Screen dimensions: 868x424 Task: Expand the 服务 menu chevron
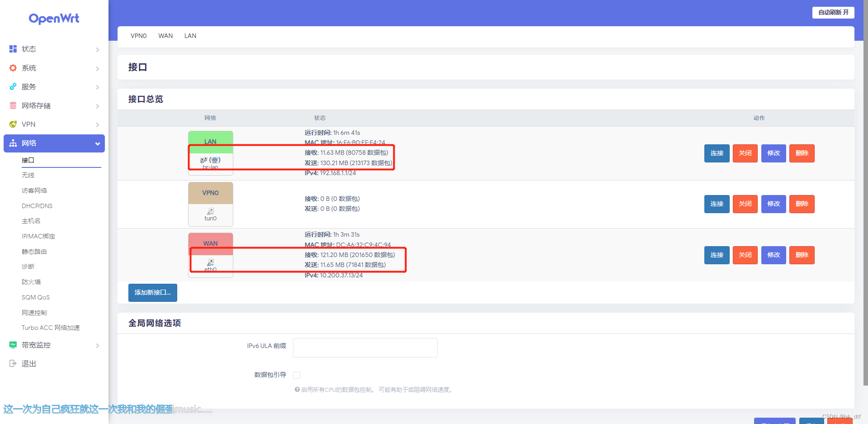(98, 87)
